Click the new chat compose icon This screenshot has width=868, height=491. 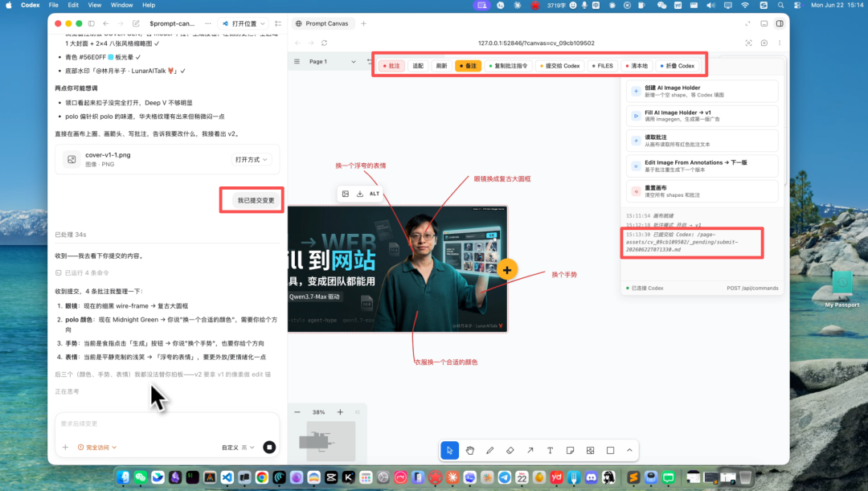136,24
